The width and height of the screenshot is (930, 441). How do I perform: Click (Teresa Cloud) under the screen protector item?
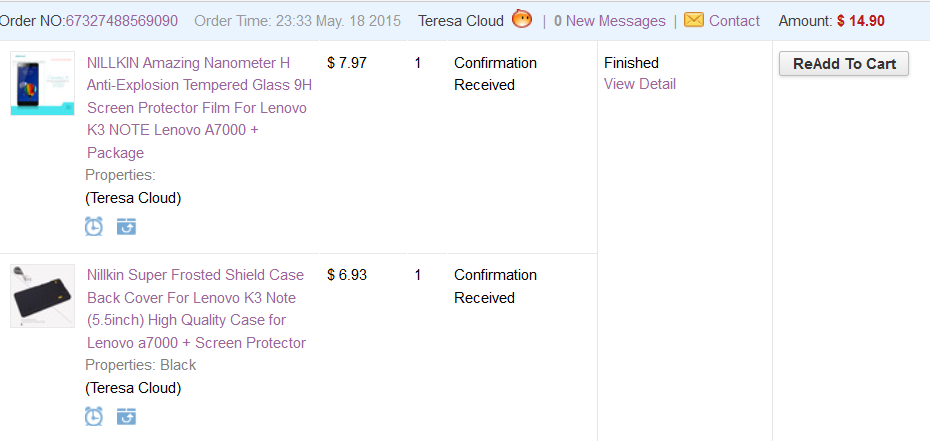(133, 198)
